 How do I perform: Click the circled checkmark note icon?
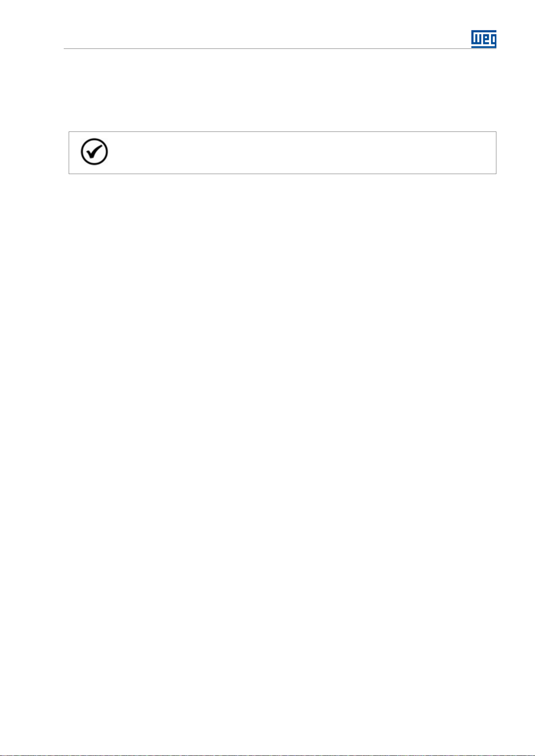pos(94,152)
